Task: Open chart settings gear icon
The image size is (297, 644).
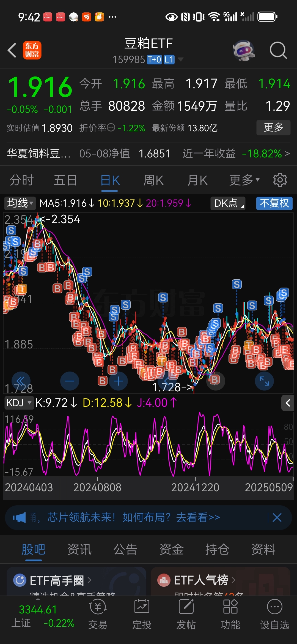Action: coord(280,180)
